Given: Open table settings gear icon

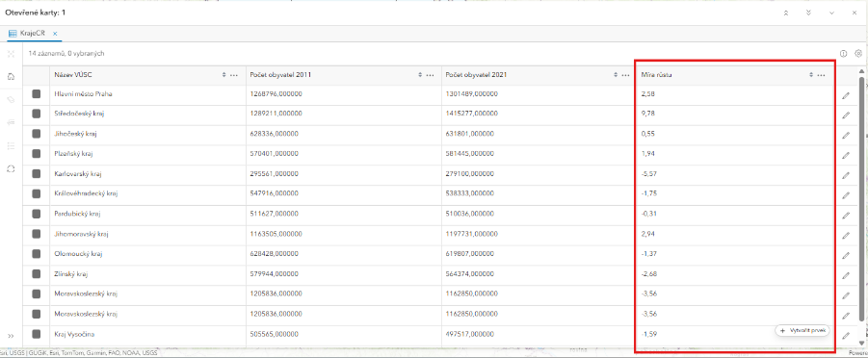Looking at the screenshot, I should pyautogui.click(x=858, y=54).
